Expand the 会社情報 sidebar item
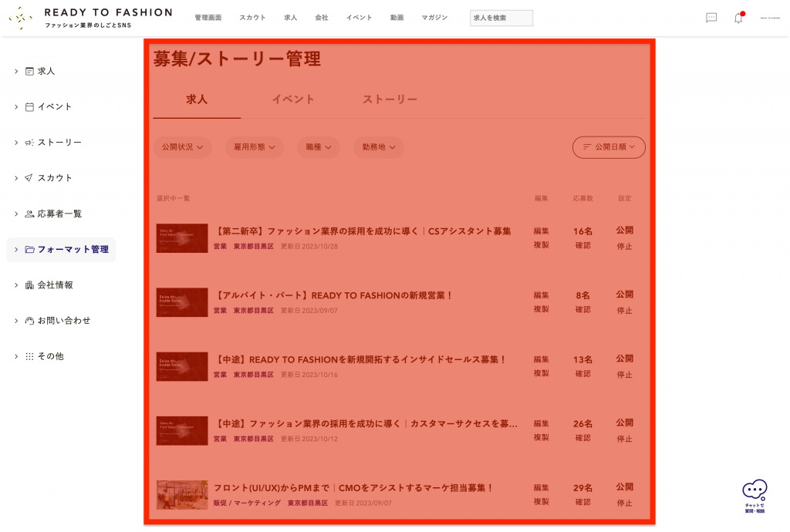This screenshot has width=790, height=532. pos(55,285)
